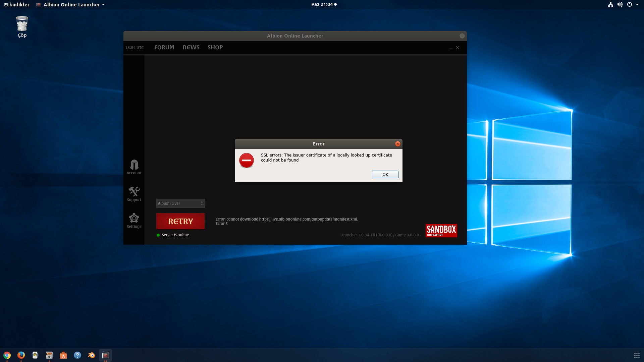Viewport: 644px width, 362px height.
Task: Click the error dialog close button
Action: click(x=397, y=144)
